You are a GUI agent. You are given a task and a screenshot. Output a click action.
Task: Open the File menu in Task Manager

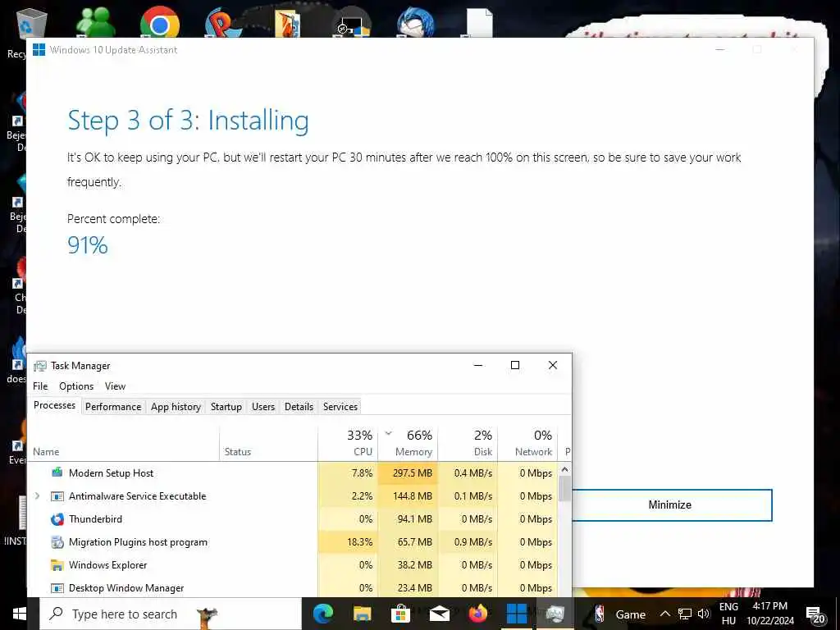(x=40, y=386)
